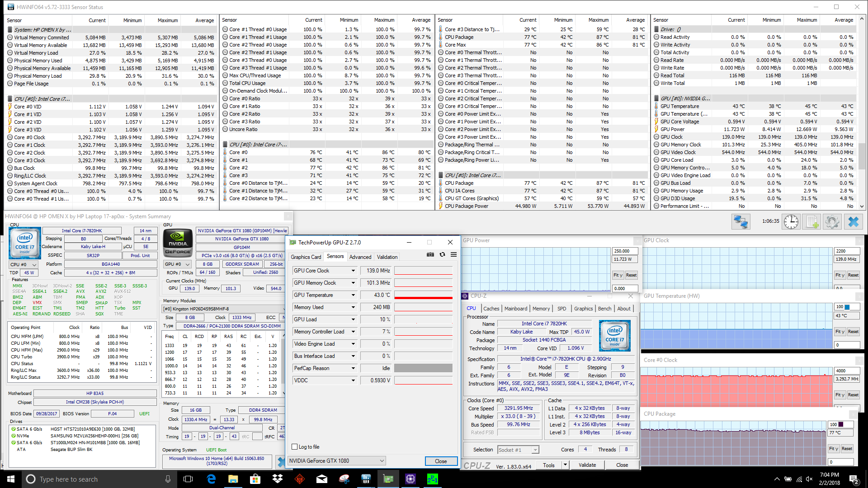Image resolution: width=868 pixels, height=488 pixels.
Task: Click the blue X close sensors icon
Action: [853, 222]
